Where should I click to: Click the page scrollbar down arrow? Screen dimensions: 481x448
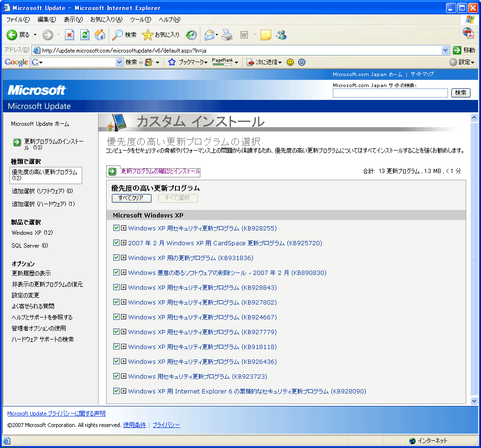[474, 401]
